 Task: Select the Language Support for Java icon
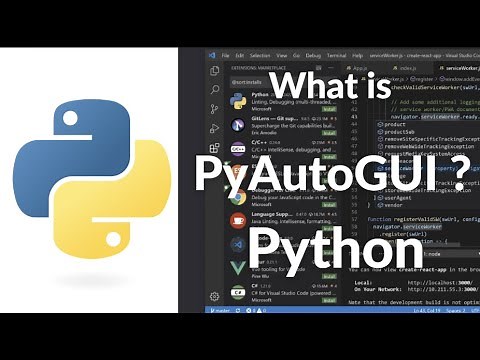[238, 221]
